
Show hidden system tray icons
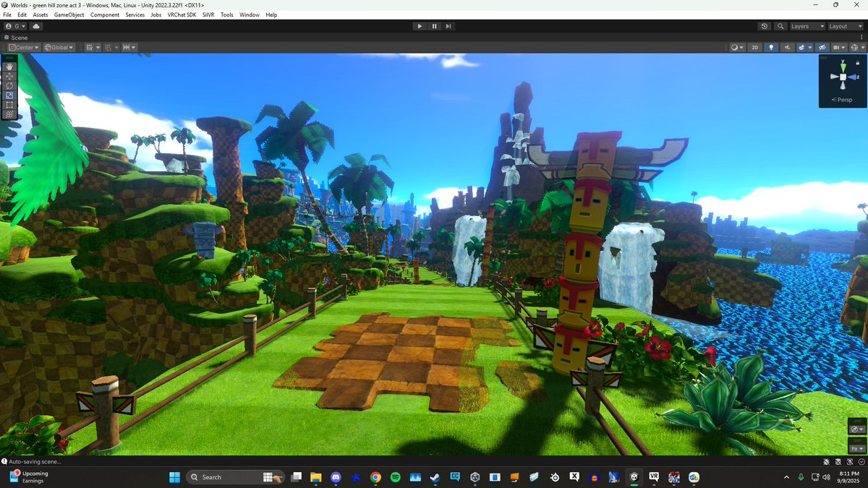(786, 477)
